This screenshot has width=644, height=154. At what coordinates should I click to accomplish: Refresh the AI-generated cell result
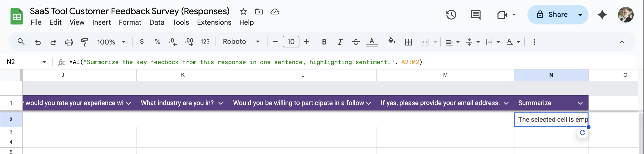pos(582,132)
